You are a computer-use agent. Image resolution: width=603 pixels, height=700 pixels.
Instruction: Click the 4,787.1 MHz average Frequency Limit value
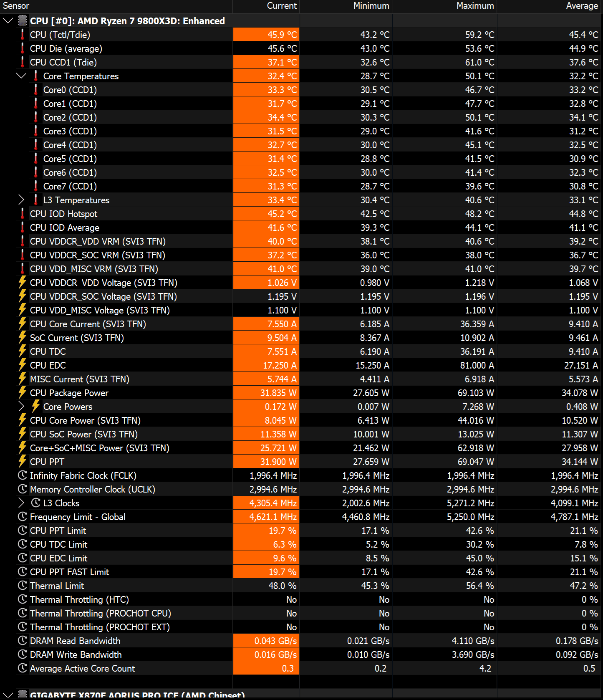[x=574, y=517]
